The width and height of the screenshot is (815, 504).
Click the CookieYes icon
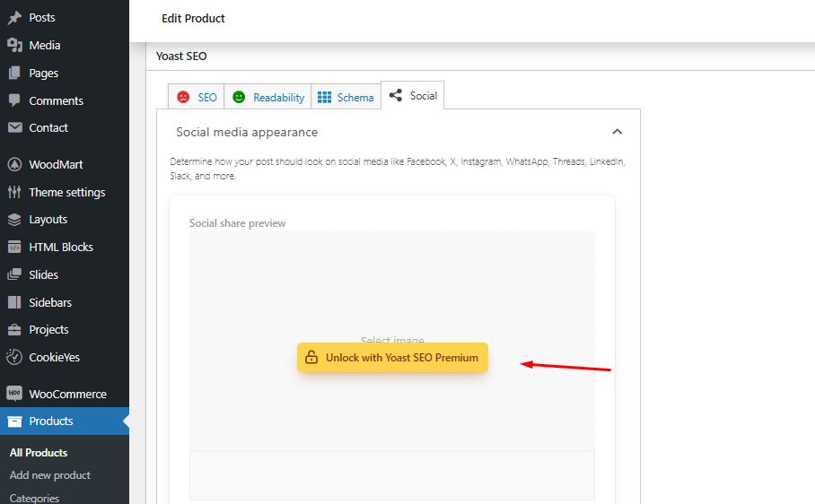[14, 357]
